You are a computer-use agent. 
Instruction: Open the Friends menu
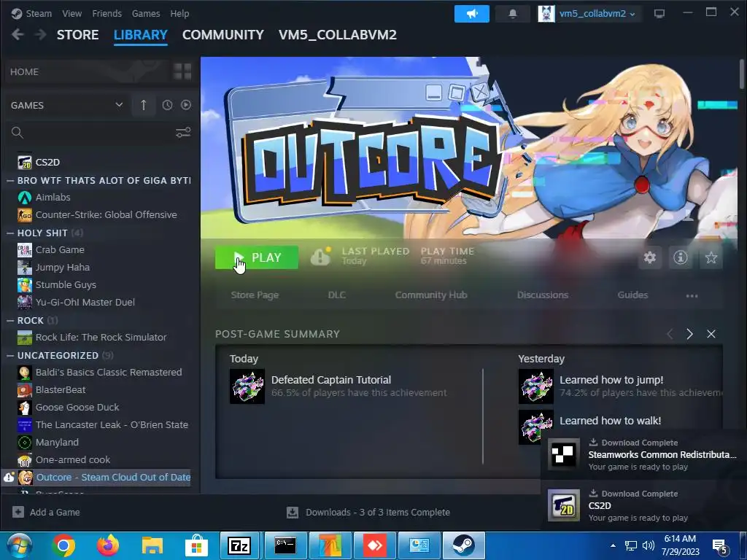pos(107,13)
